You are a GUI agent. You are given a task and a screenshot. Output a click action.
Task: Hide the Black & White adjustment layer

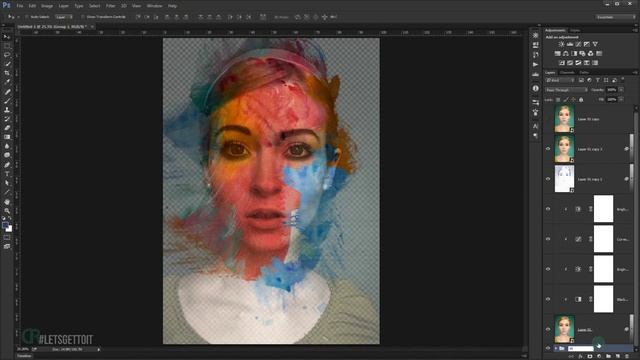[548, 299]
